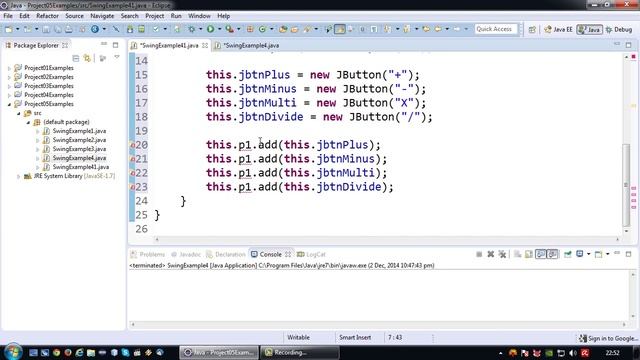Open the Refactor menu
The height and width of the screenshot is (360, 640).
tap(47, 16)
